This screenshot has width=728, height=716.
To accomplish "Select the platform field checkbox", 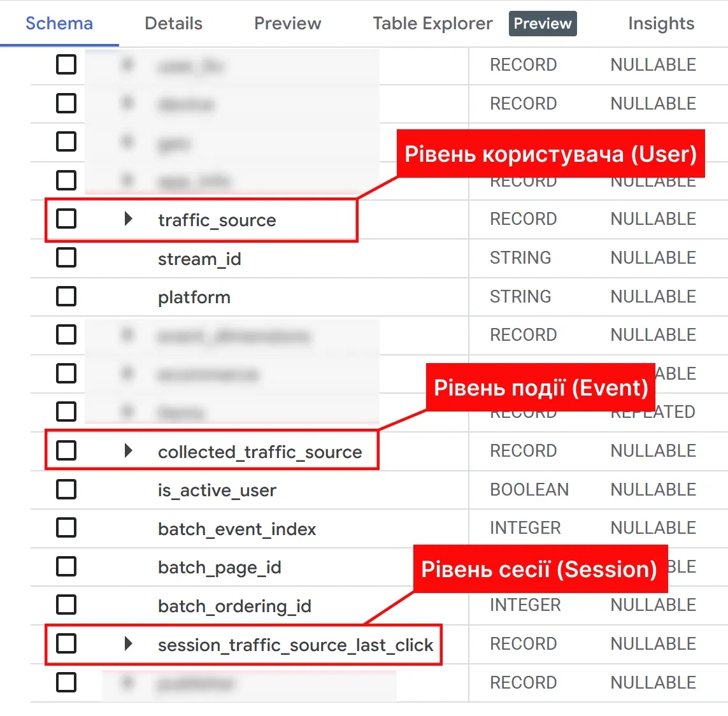I will point(66,296).
